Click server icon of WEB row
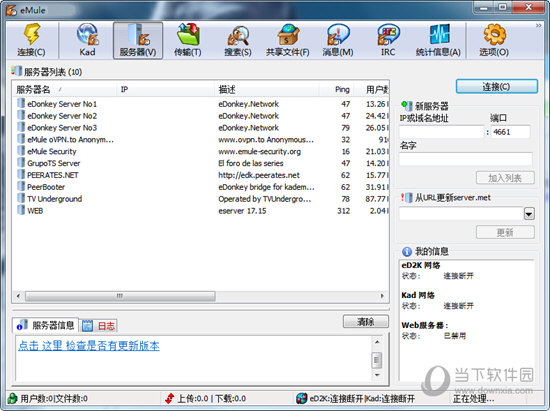The height and width of the screenshot is (411, 550). [21, 210]
